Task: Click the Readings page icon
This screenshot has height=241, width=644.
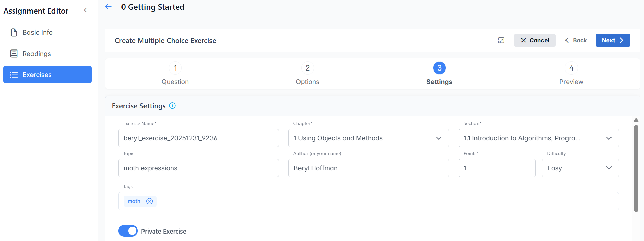Action: 14,54
